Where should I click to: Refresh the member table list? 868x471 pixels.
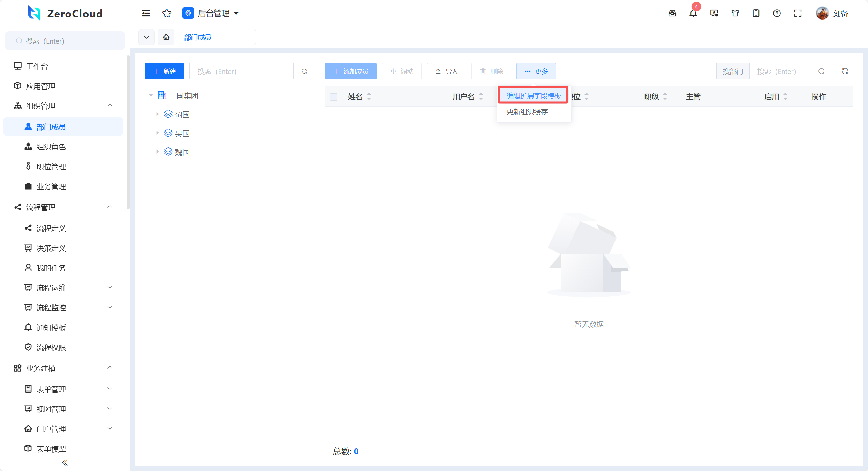click(x=845, y=71)
